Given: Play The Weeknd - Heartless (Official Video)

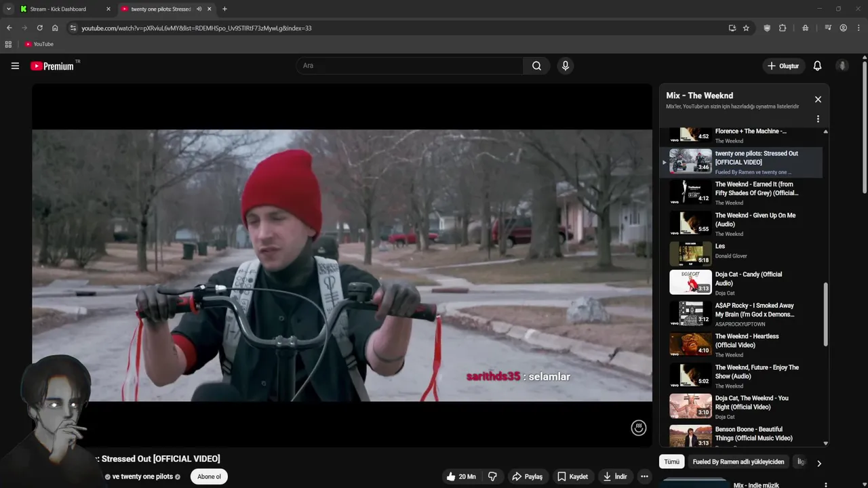Looking at the screenshot, I should tap(743, 345).
